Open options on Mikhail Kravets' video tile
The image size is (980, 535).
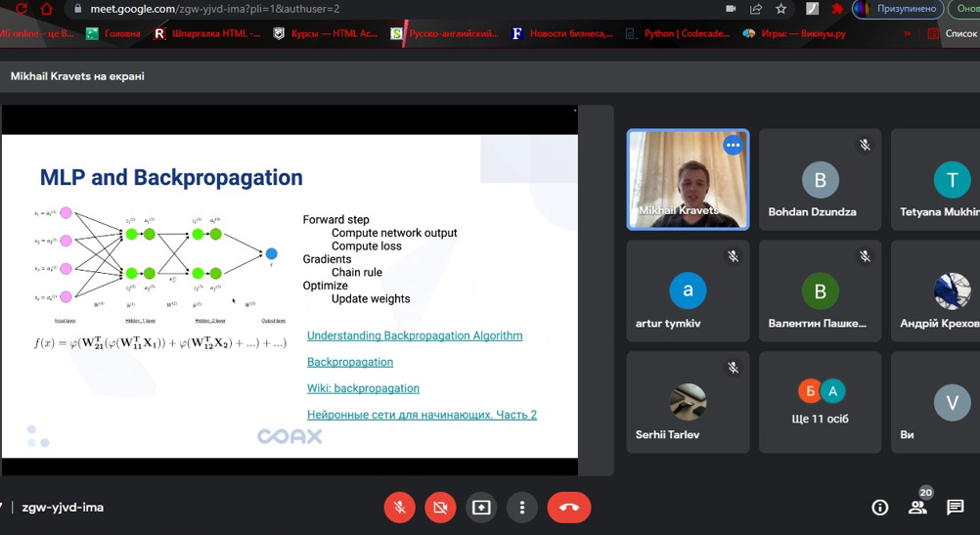click(733, 146)
